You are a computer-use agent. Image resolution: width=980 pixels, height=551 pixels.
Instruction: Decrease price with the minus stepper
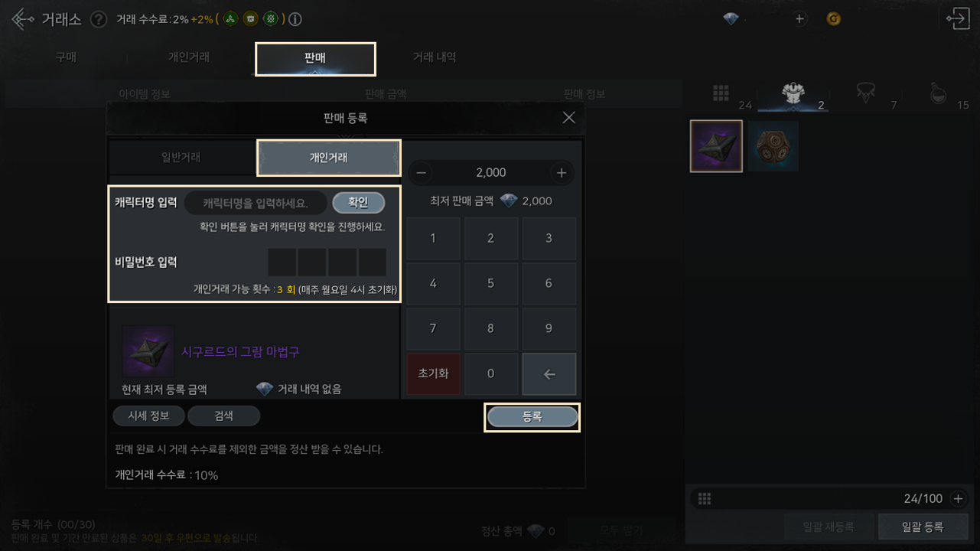421,173
